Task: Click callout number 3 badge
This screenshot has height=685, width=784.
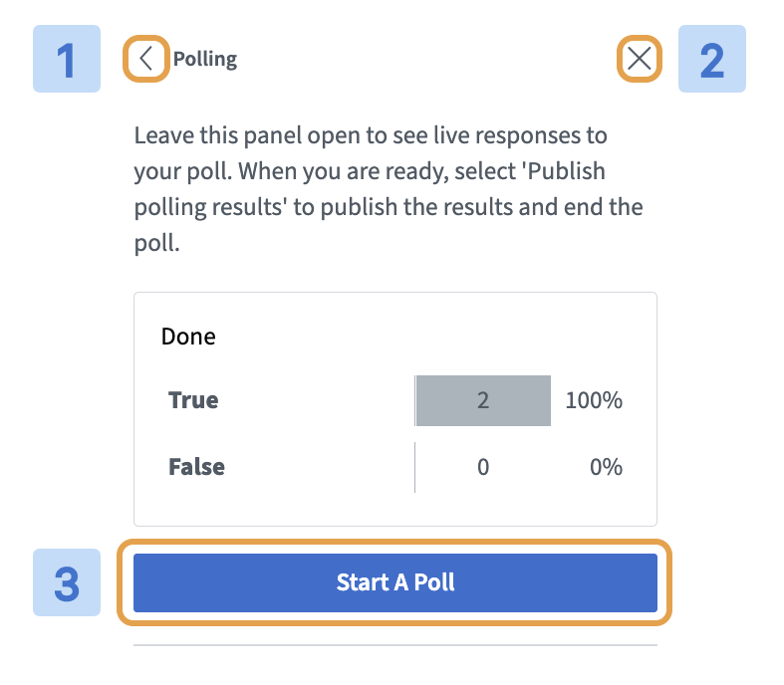Action: point(67,582)
